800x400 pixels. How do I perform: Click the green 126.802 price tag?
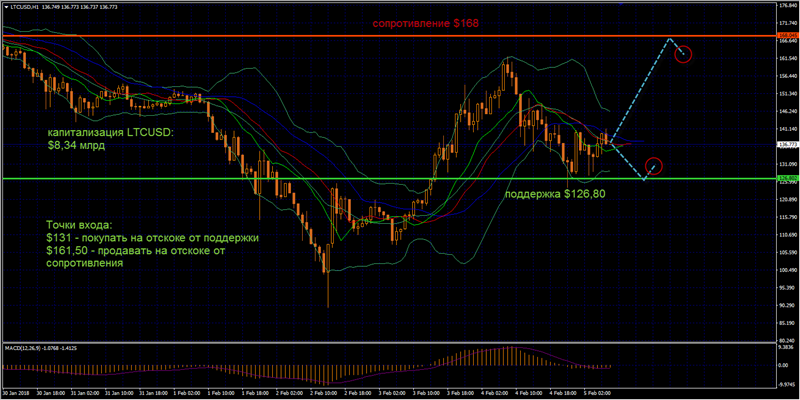tap(785, 179)
